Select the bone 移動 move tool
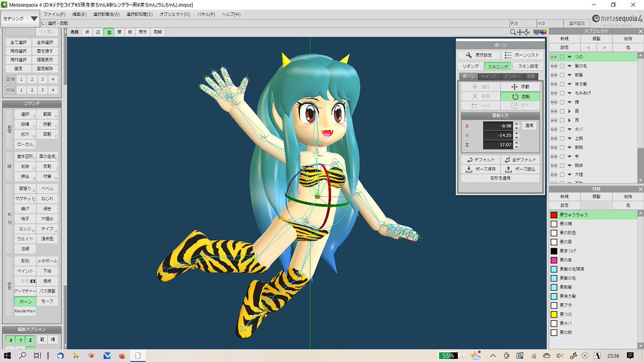Screen dimensions: 644x362 pos(520,86)
